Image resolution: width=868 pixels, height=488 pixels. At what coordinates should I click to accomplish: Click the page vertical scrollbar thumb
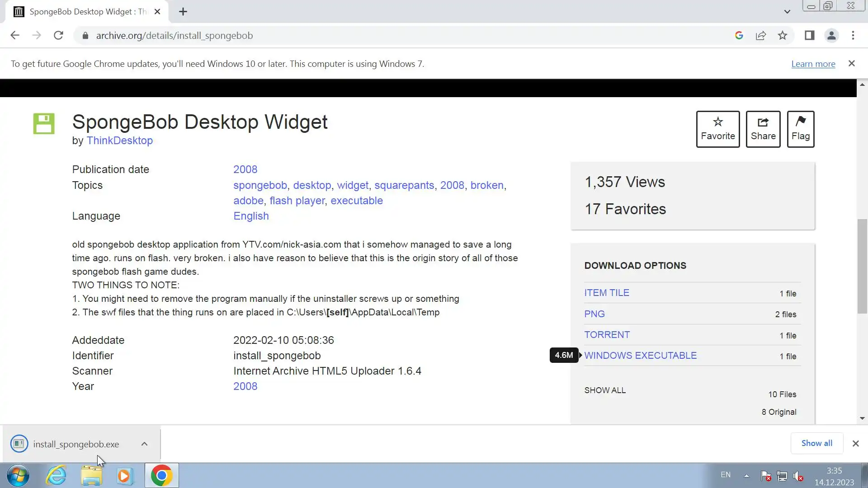pos(862,267)
